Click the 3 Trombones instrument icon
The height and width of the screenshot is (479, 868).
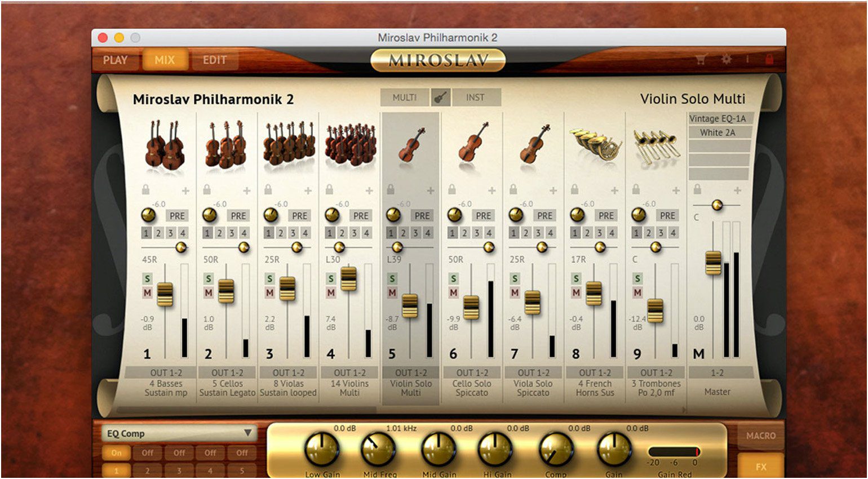click(x=656, y=146)
